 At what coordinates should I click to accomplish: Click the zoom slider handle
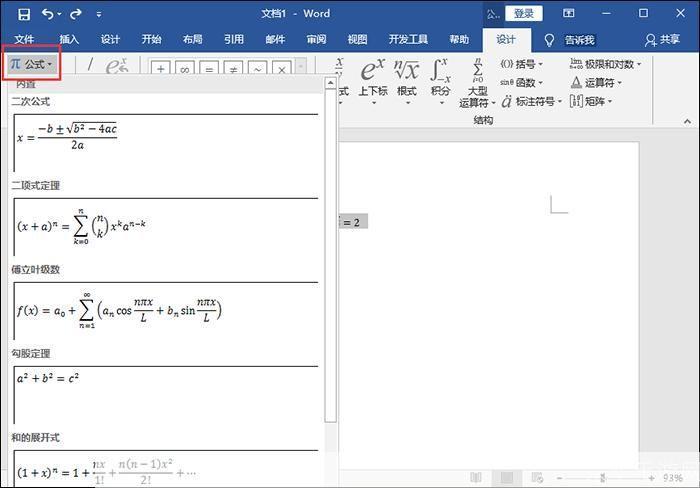tap(602, 478)
